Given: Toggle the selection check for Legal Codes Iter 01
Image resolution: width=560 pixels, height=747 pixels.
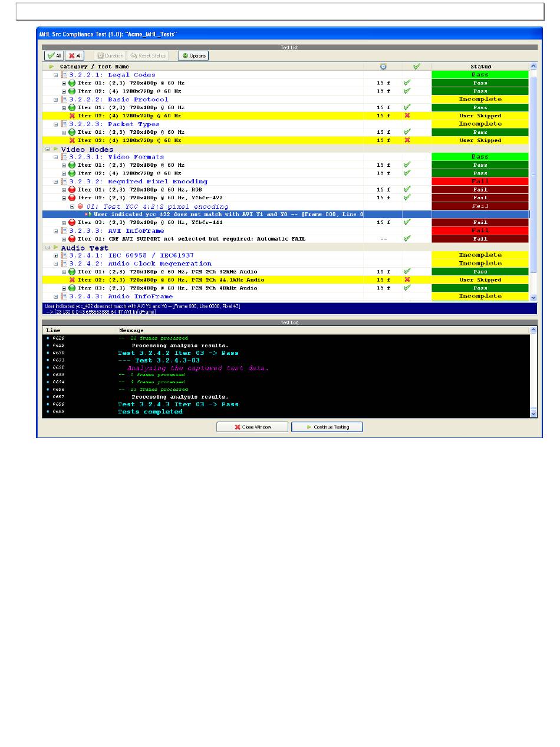Looking at the screenshot, I should [407, 83].
